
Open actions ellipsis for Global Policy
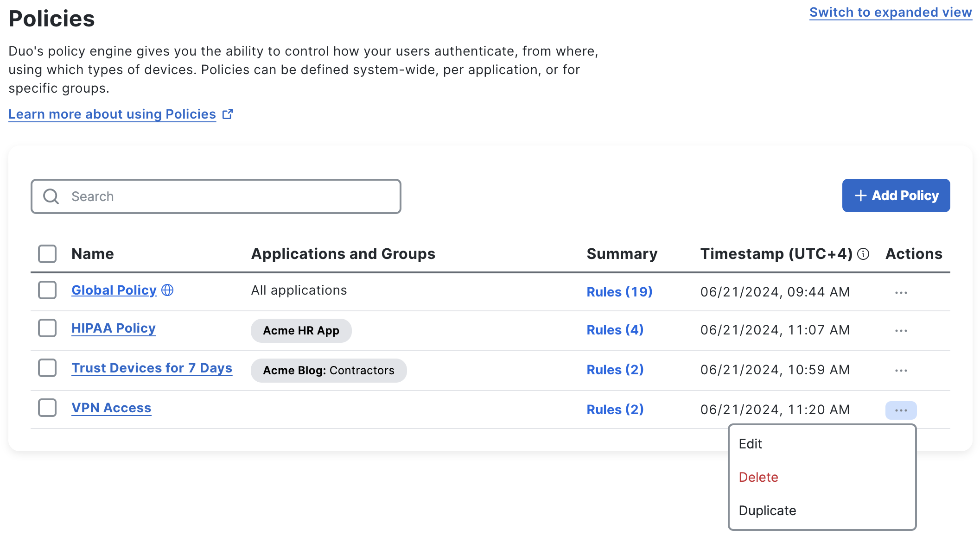901,293
